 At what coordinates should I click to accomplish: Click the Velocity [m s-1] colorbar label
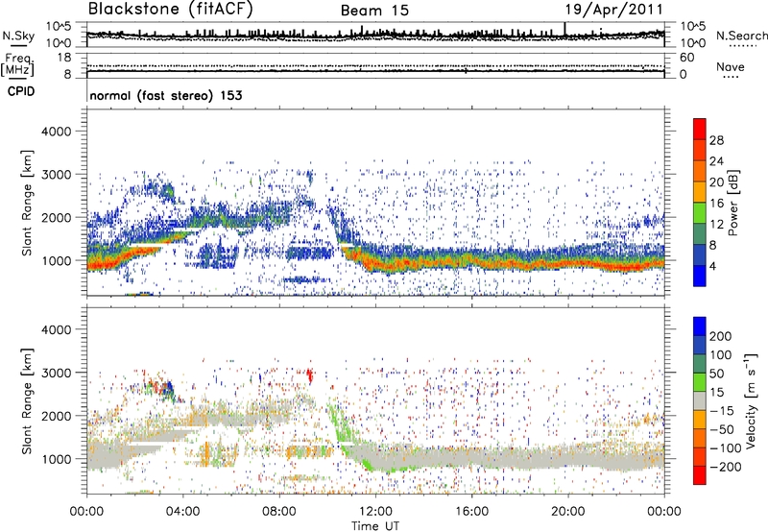[x=750, y=401]
